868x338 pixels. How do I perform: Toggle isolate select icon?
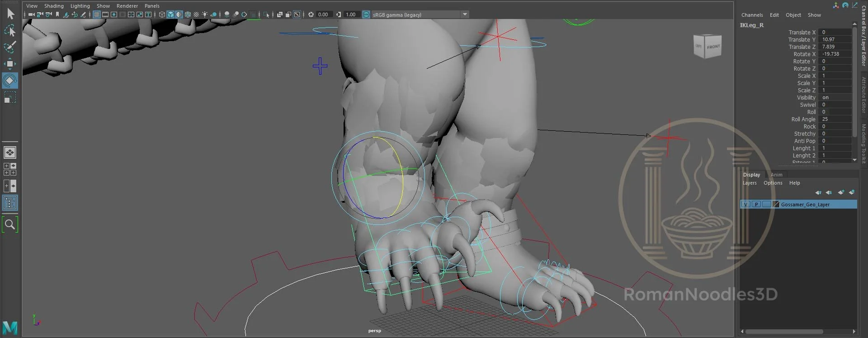(x=266, y=14)
